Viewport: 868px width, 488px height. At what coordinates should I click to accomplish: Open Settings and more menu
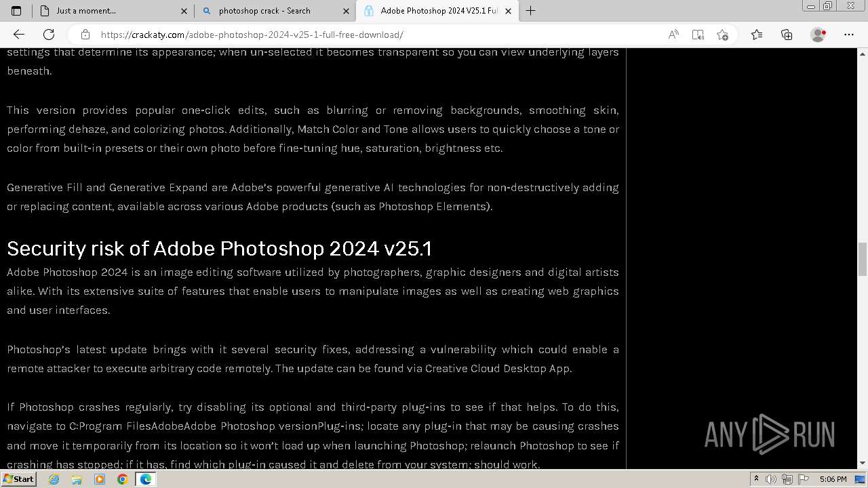coord(849,35)
